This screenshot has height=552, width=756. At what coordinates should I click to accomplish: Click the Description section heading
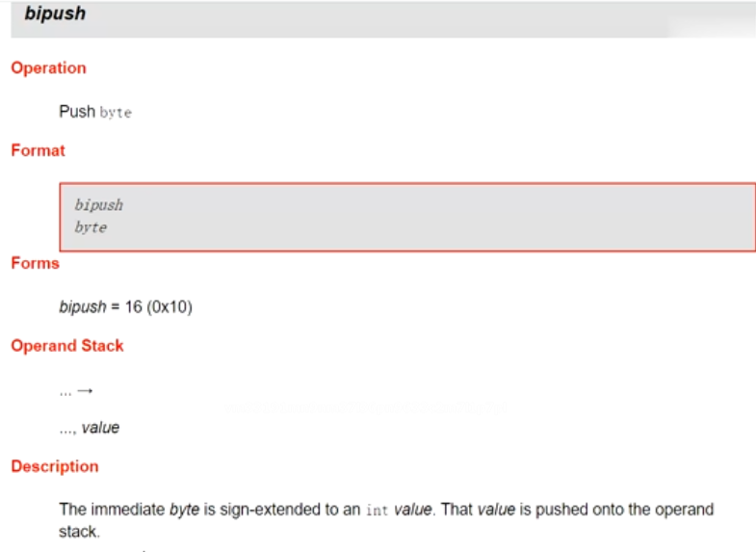pyautogui.click(x=55, y=467)
